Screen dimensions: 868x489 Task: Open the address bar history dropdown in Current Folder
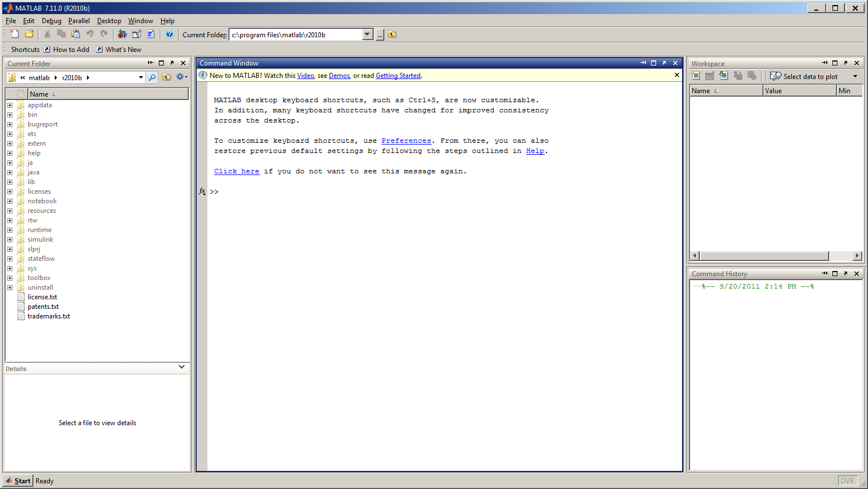(141, 77)
